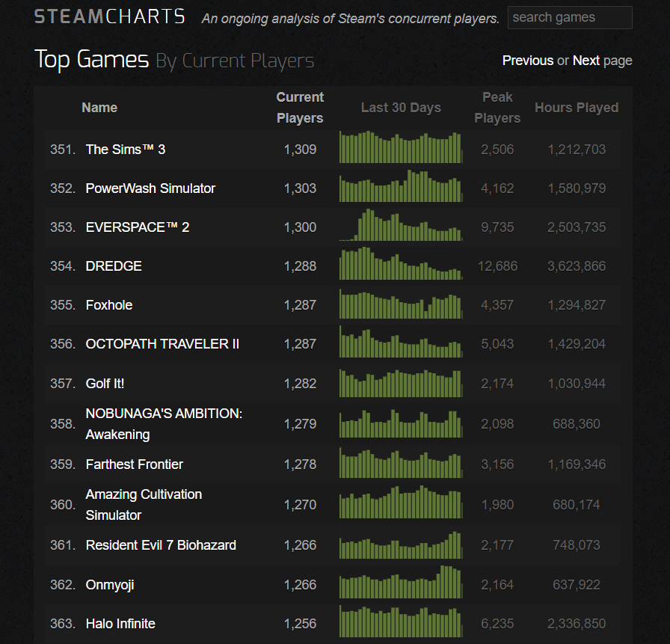Screen dimensions: 670x644
Task: Select hours played value 1,030,944
Action: (x=577, y=383)
